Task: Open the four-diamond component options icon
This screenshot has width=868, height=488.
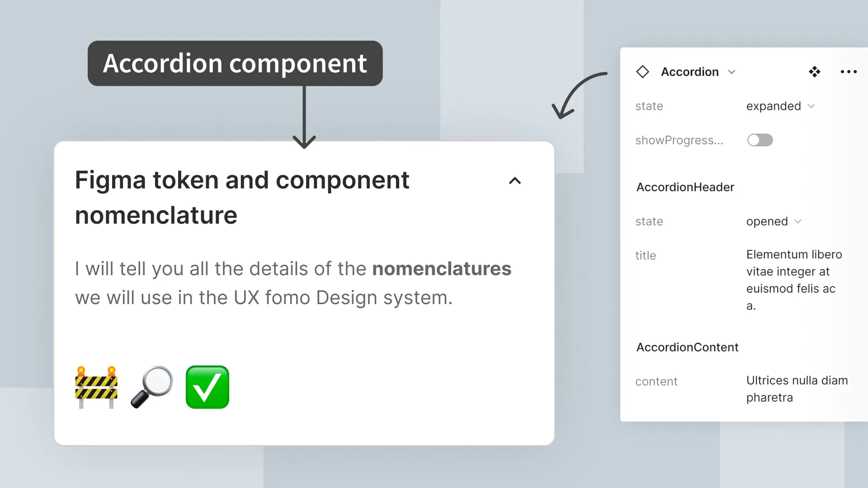Action: pyautogui.click(x=815, y=72)
